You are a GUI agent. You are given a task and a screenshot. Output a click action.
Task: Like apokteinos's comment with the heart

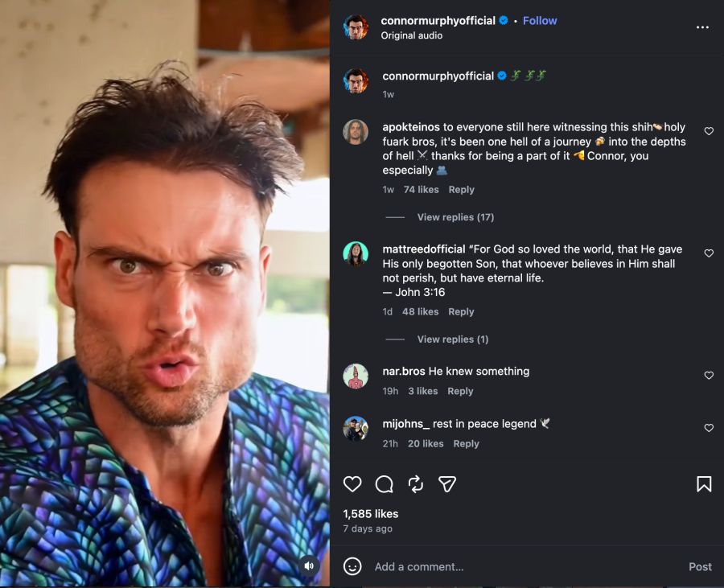709,131
